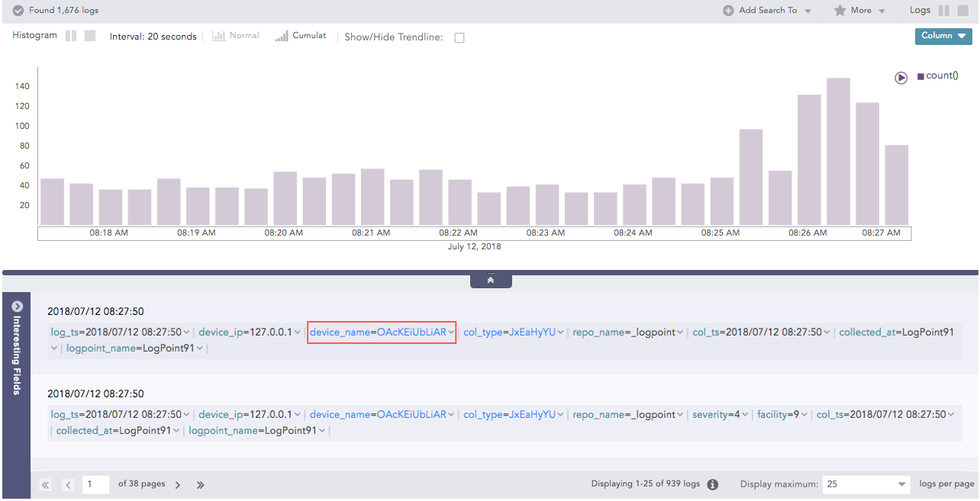Stop the Histogram using the square icon

point(90,36)
